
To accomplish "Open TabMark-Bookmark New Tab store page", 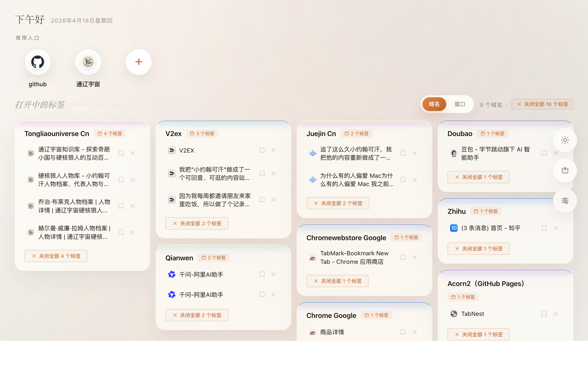I will (x=354, y=257).
